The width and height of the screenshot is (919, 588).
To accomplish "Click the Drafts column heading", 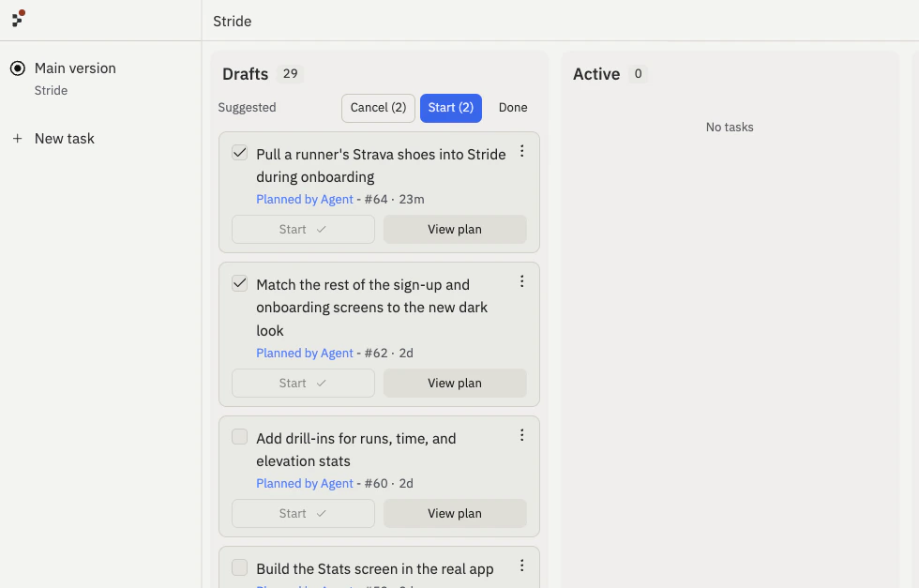I will tap(245, 74).
